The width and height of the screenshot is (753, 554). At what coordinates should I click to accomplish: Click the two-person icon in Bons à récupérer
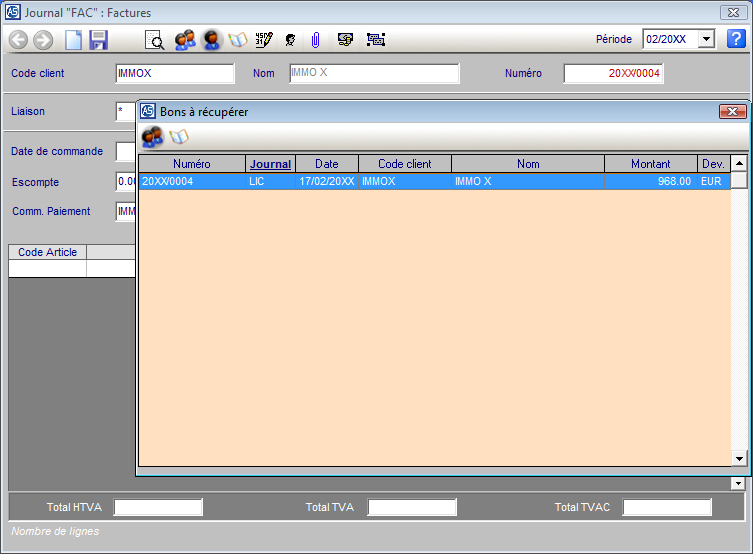click(x=152, y=136)
